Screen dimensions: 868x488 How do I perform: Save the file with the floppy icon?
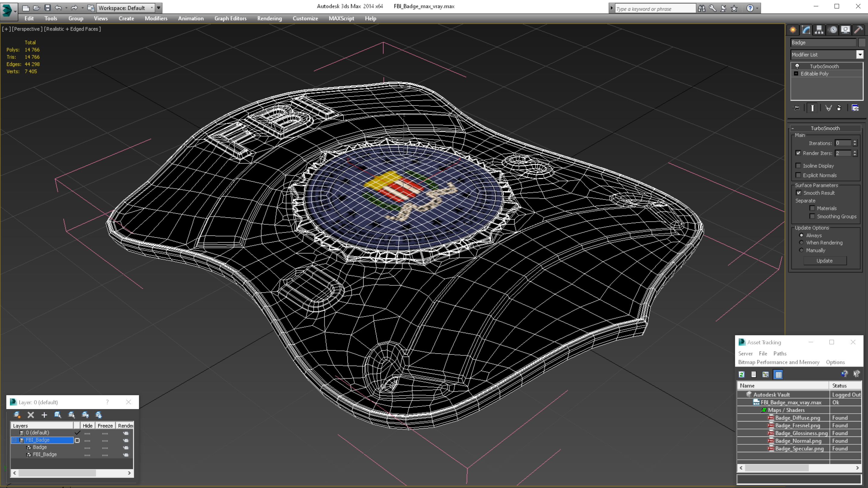point(48,8)
